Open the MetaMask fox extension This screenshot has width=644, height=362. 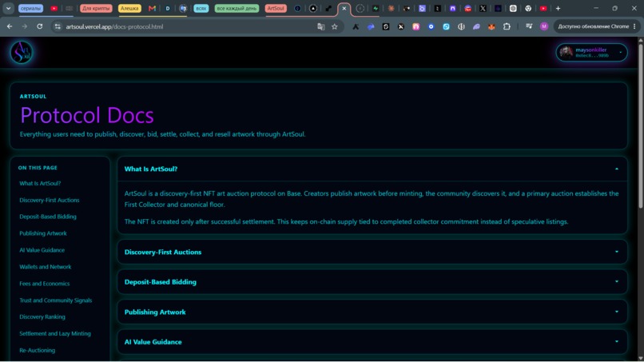pos(491,26)
